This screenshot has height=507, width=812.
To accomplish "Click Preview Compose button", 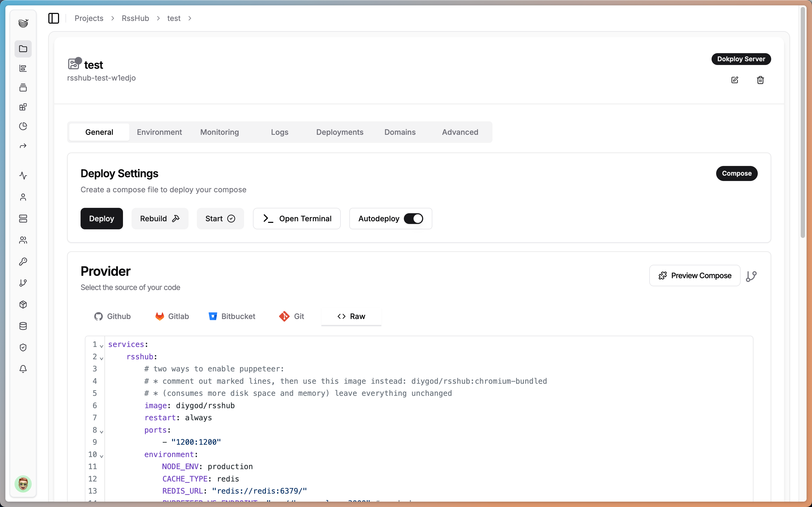I will (694, 276).
